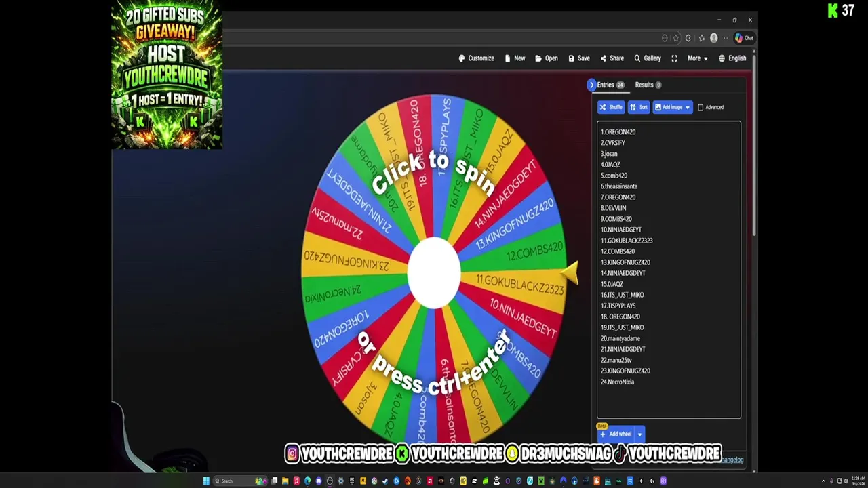Open the browser favorites list icon
This screenshot has height=488, width=868.
pos(701,38)
